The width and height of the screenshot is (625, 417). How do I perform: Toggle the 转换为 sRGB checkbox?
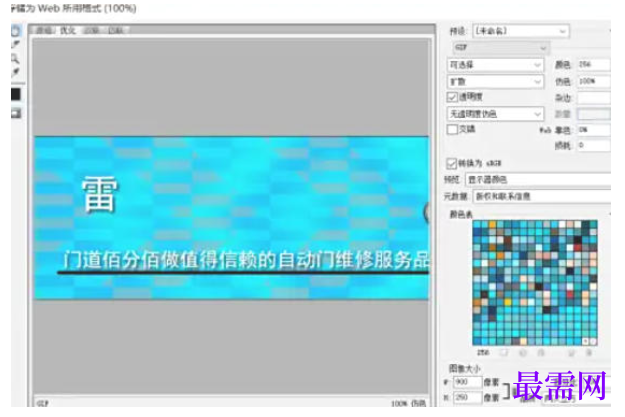click(x=451, y=163)
